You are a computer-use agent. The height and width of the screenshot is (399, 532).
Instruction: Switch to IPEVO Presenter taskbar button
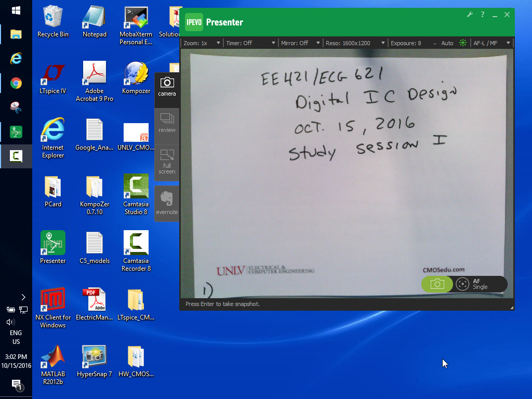[16, 132]
